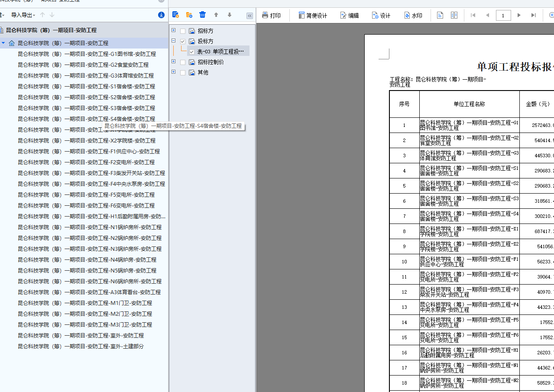Collapse the 投标方 tree node

(174, 41)
